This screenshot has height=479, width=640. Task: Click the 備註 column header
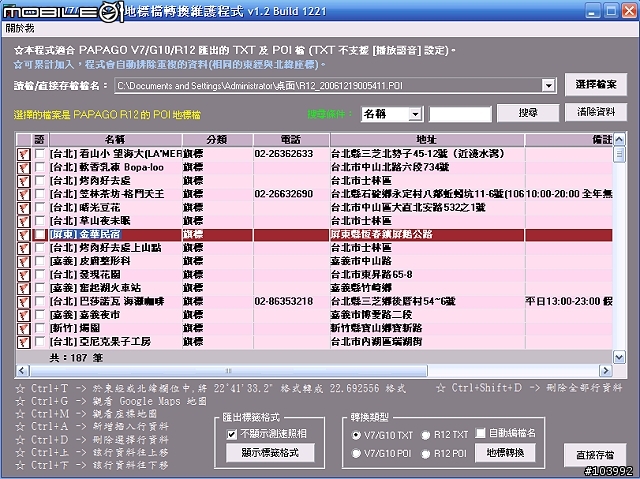[x=569, y=140]
